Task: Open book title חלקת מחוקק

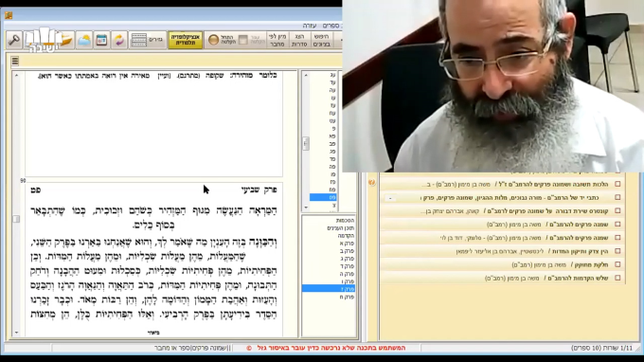Action: pos(591,264)
